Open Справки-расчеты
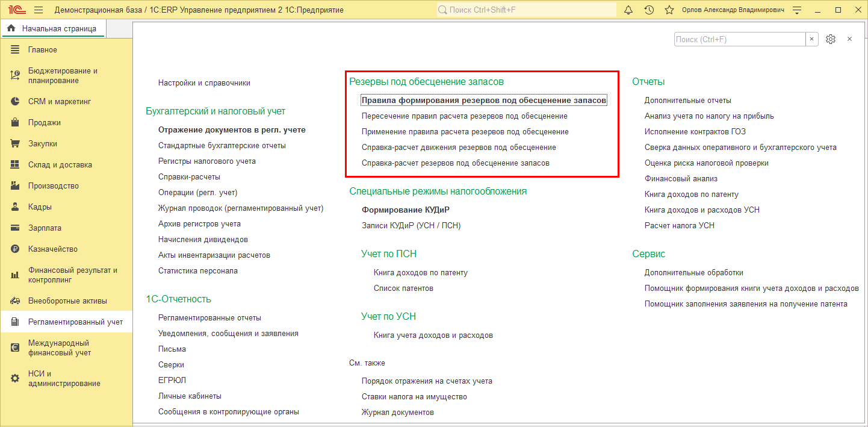Screen dimensions: 868x427 click(x=189, y=177)
